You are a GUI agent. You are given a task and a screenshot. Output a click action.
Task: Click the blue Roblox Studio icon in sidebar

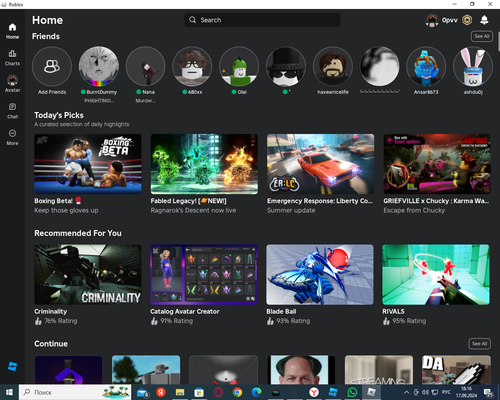[12, 366]
